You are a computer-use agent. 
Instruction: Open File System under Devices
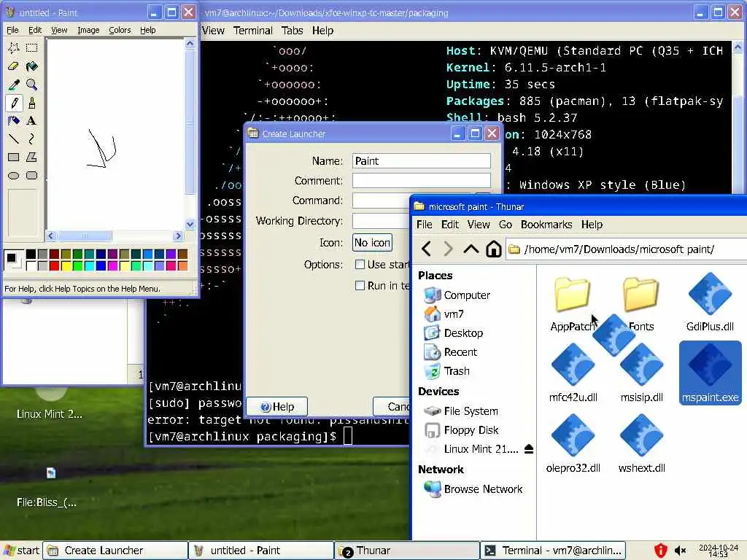coord(461,411)
